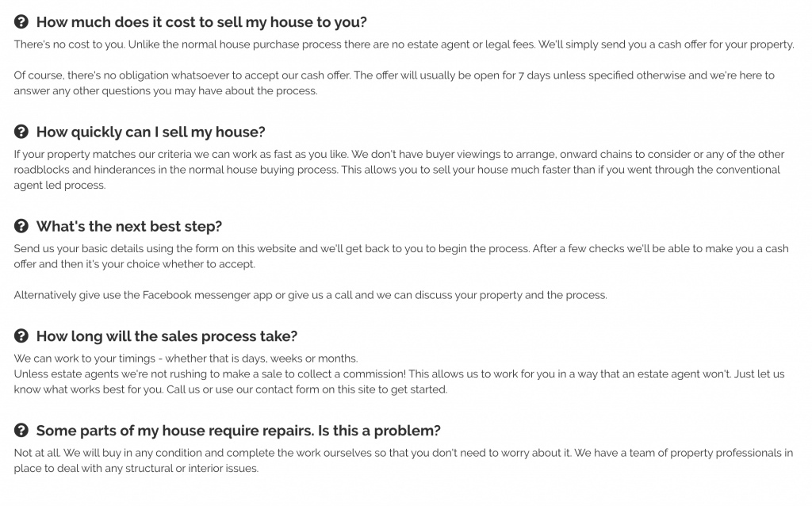The height and width of the screenshot is (506, 812).
Task: Click the line 'We can work to your timings'
Action: click(x=186, y=358)
